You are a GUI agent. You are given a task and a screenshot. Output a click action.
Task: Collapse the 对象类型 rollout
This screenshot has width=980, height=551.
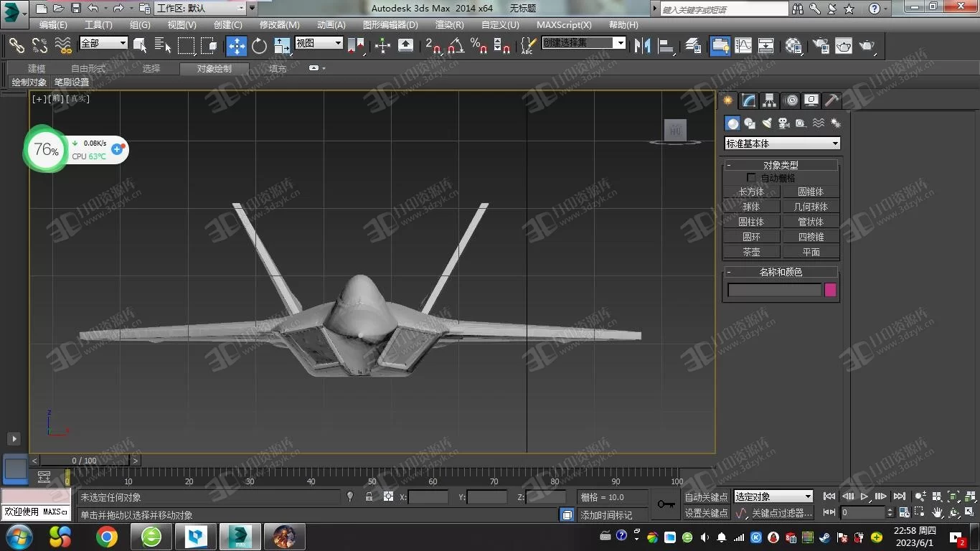[781, 165]
